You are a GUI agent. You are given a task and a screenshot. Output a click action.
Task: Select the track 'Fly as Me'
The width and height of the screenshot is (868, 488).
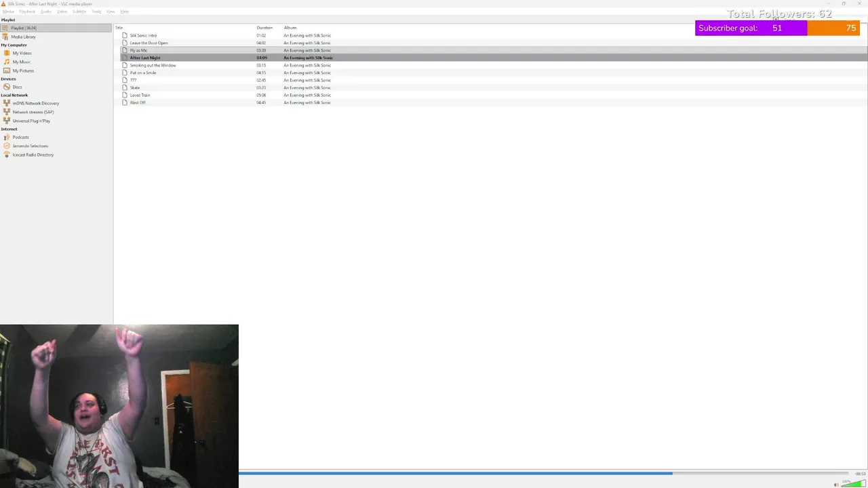point(138,50)
